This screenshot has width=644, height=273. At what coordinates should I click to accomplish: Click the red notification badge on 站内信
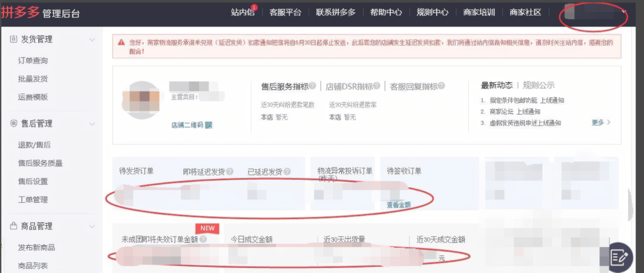(x=254, y=7)
